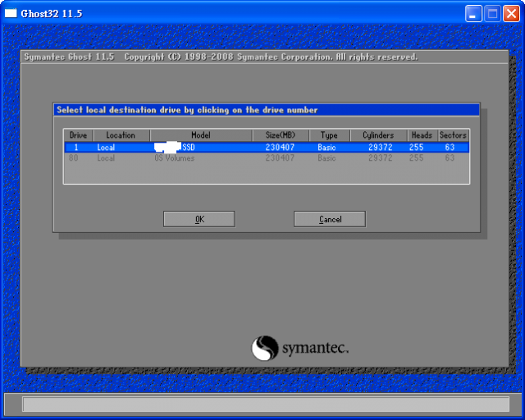Click the Type column header
Image resolution: width=525 pixels, height=420 pixels.
pyautogui.click(x=329, y=135)
